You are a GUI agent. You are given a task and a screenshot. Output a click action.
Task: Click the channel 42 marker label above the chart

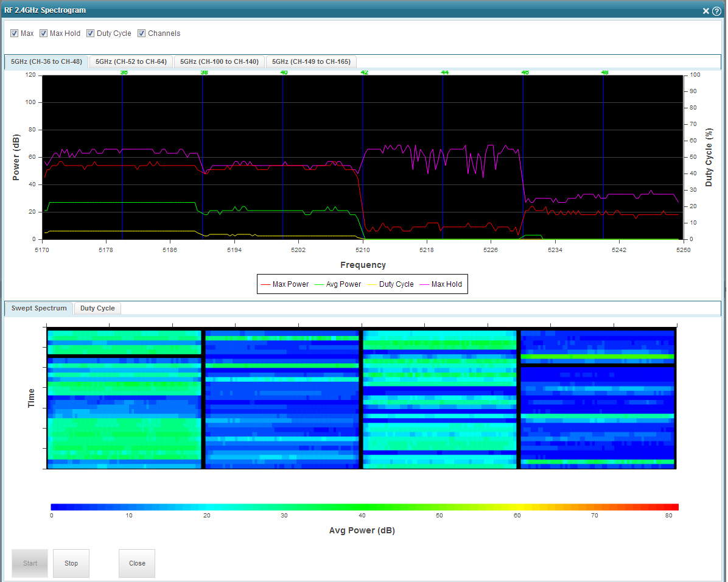tap(364, 72)
